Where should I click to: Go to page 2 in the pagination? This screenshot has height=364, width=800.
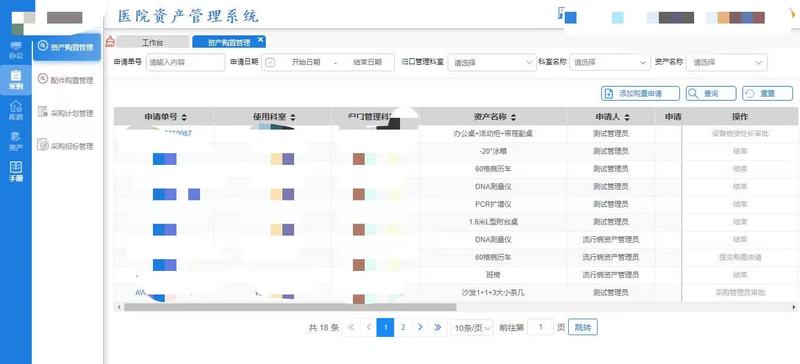[403, 327]
